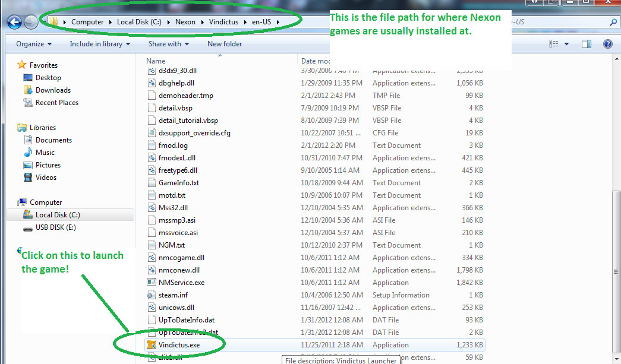Image resolution: width=621 pixels, height=364 pixels.
Task: Expand the arrow after Computer in path
Action: tap(110, 22)
